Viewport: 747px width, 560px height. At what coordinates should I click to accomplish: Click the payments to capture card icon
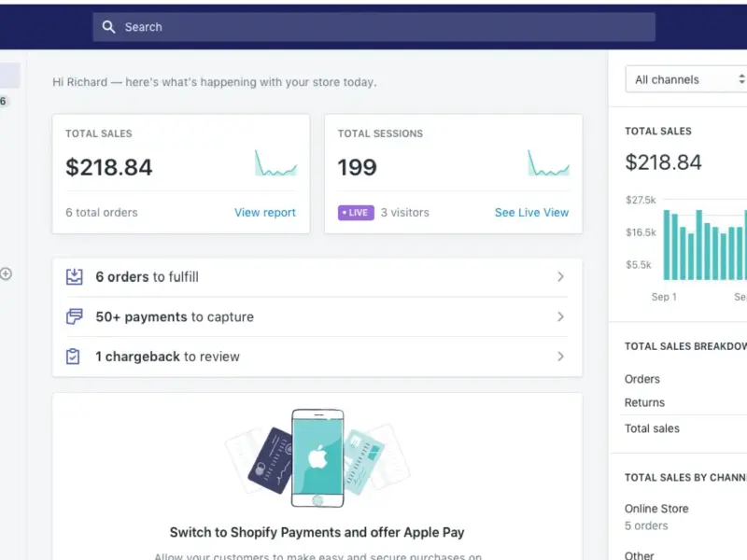[x=75, y=316]
